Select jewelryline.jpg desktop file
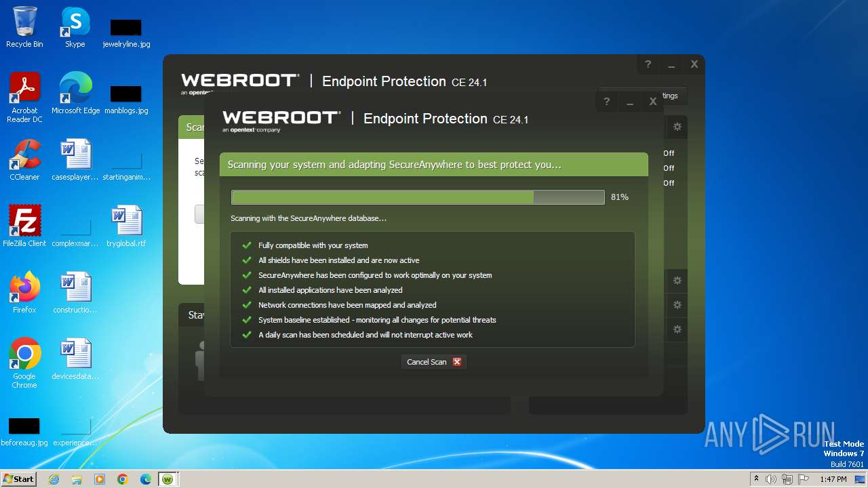868x488 pixels. tap(126, 33)
